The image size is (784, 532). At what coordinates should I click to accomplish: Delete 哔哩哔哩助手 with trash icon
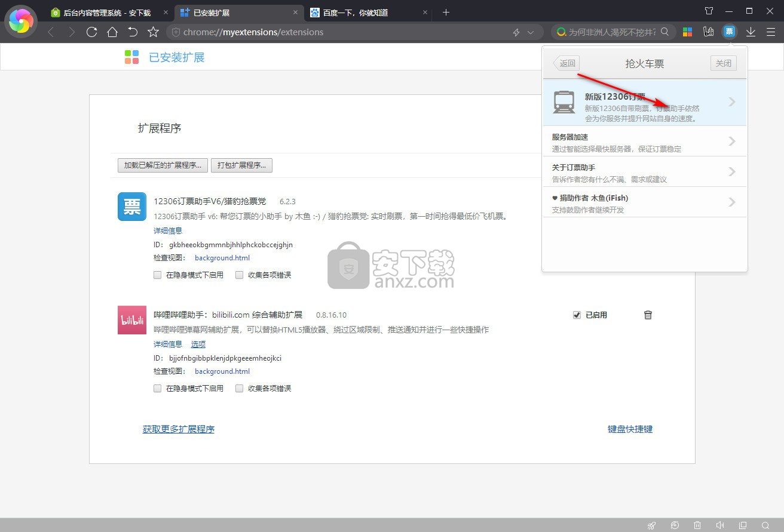[x=648, y=315]
